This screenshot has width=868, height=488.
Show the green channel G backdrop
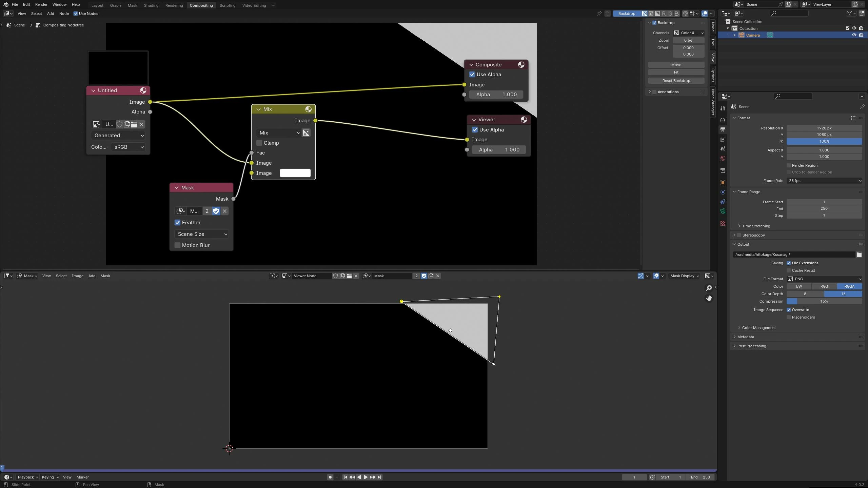click(x=670, y=14)
